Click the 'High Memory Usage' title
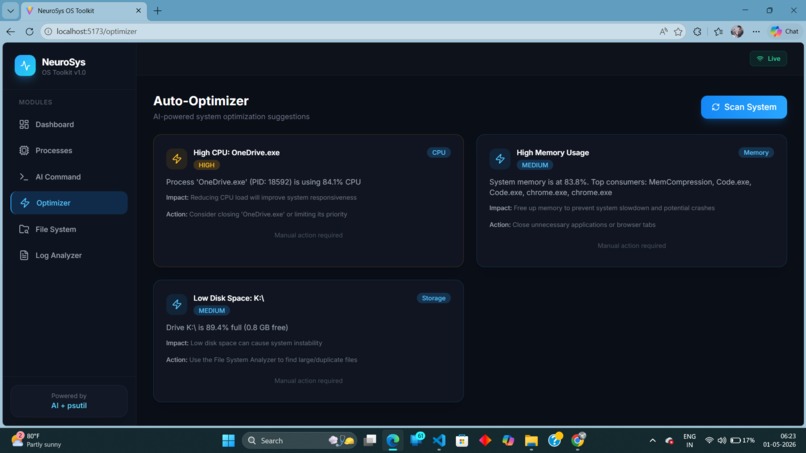 (553, 153)
